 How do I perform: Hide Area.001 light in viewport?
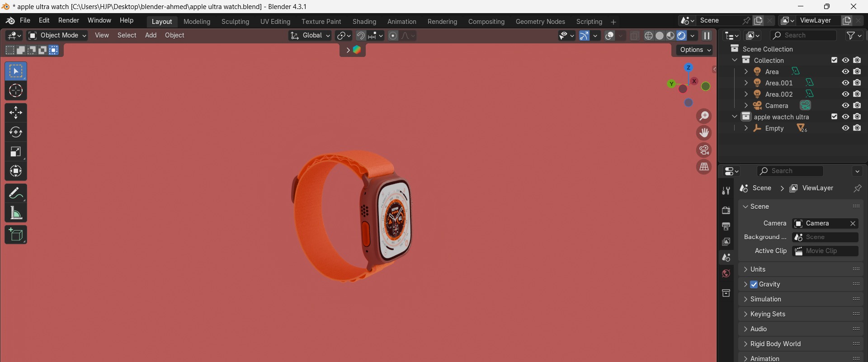click(845, 83)
